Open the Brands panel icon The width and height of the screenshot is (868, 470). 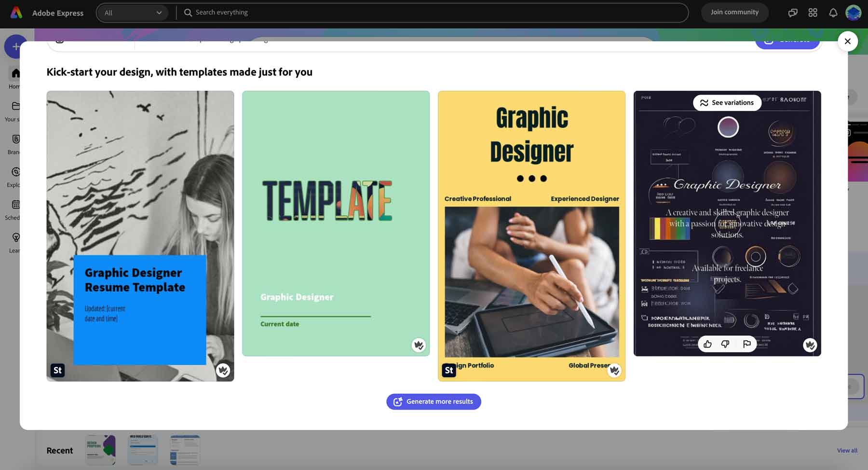click(x=15, y=140)
